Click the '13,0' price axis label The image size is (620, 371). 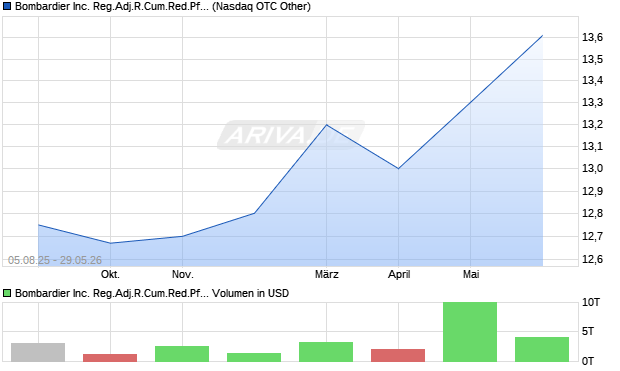[x=592, y=168]
